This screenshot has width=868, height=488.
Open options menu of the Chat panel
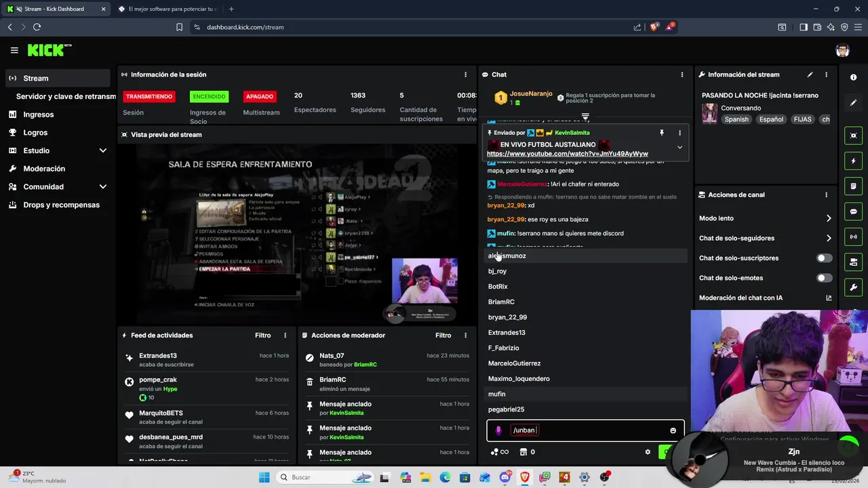pyautogui.click(x=682, y=75)
